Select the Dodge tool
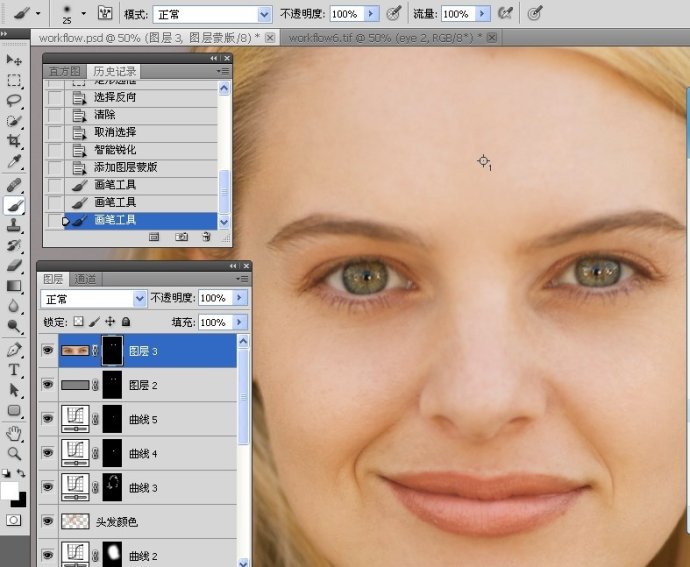The width and height of the screenshot is (690, 567). click(14, 326)
